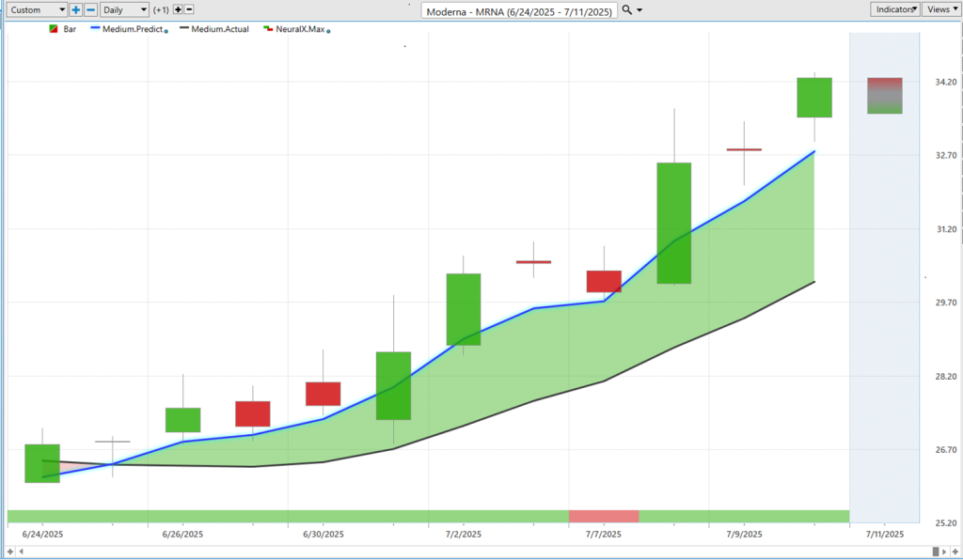Open the Daily interval dropdown
Screen dimensions: 963x560
[125, 9]
